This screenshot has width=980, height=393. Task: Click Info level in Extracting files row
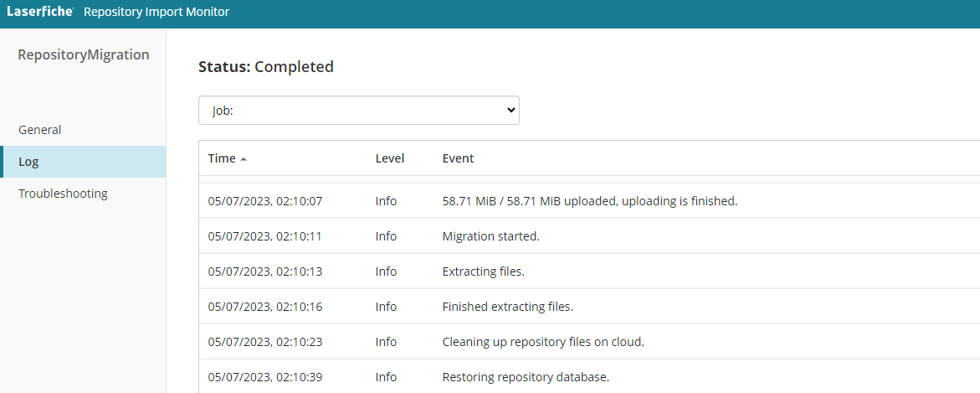click(x=387, y=271)
